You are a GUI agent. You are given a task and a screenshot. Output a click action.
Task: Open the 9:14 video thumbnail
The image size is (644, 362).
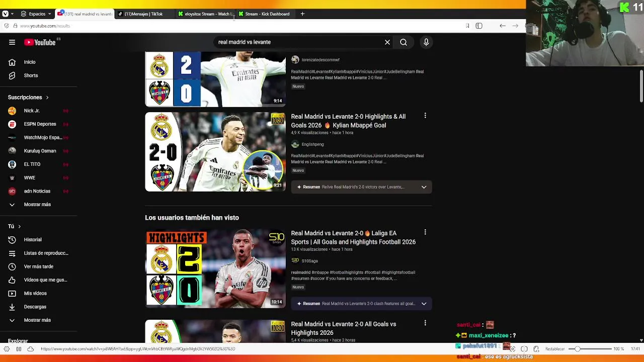pos(215,79)
